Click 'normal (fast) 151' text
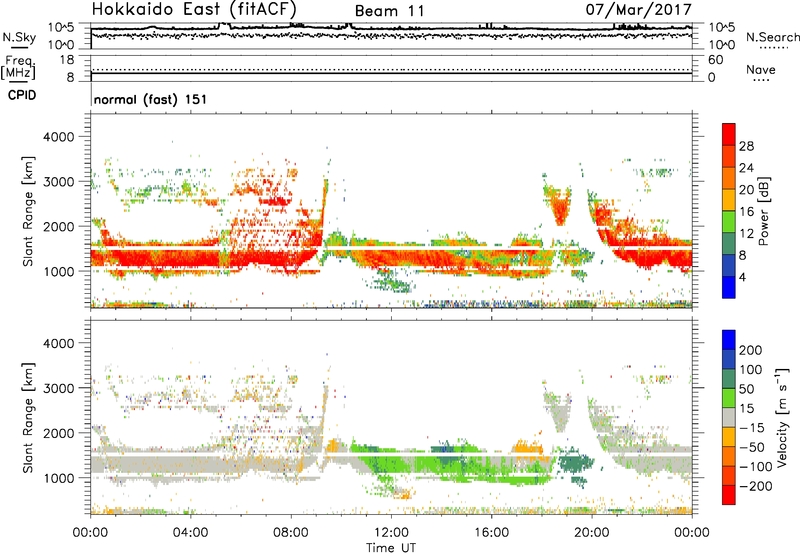This screenshot has width=800, height=554. click(151, 99)
